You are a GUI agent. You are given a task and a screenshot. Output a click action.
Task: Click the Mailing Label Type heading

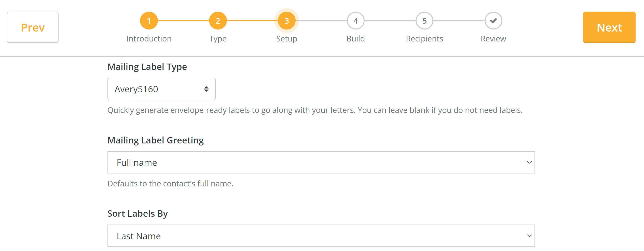coord(147,67)
